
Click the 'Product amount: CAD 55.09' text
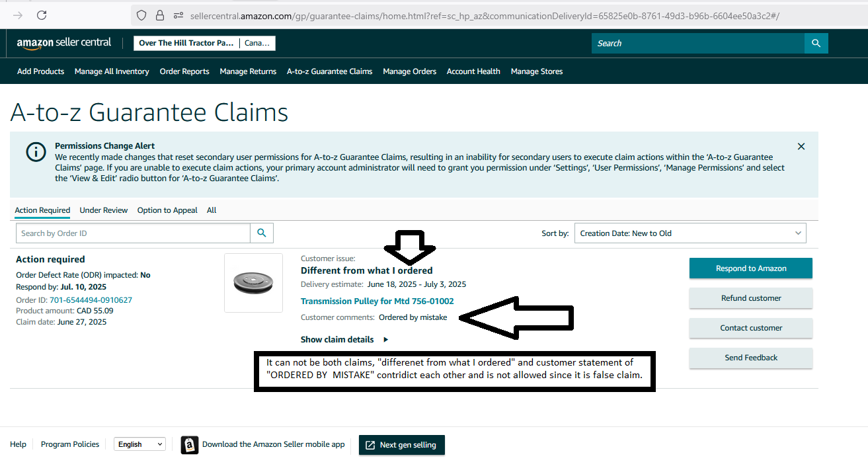pyautogui.click(x=65, y=311)
